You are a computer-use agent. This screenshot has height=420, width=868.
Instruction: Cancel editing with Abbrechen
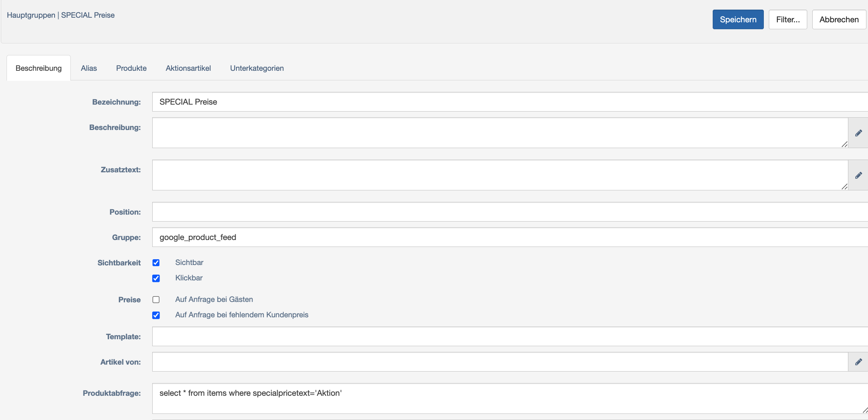tap(839, 20)
